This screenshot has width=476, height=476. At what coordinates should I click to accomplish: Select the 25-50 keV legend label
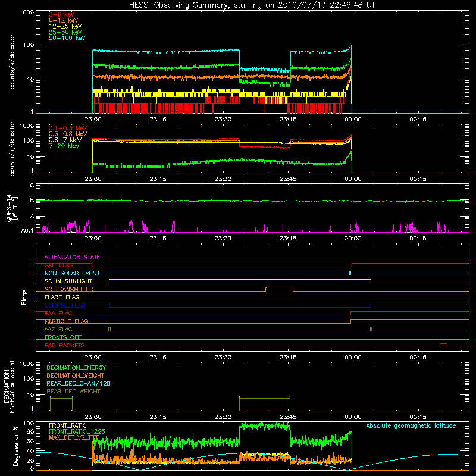tap(65, 32)
